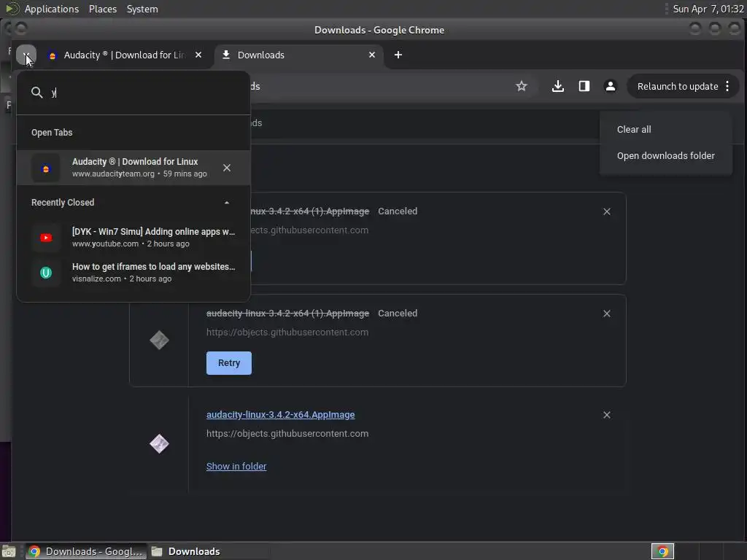Retry the canceled audacity AppImage download
Image resolution: width=747 pixels, height=560 pixels.
(229, 363)
